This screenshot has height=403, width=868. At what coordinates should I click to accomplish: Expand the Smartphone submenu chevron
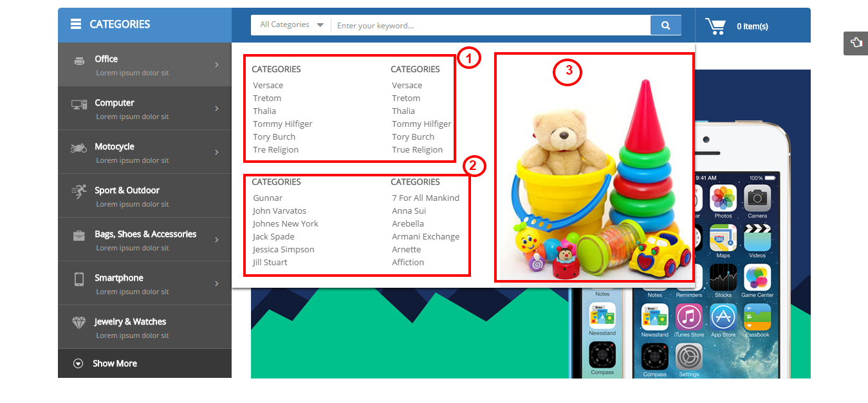coord(217,283)
